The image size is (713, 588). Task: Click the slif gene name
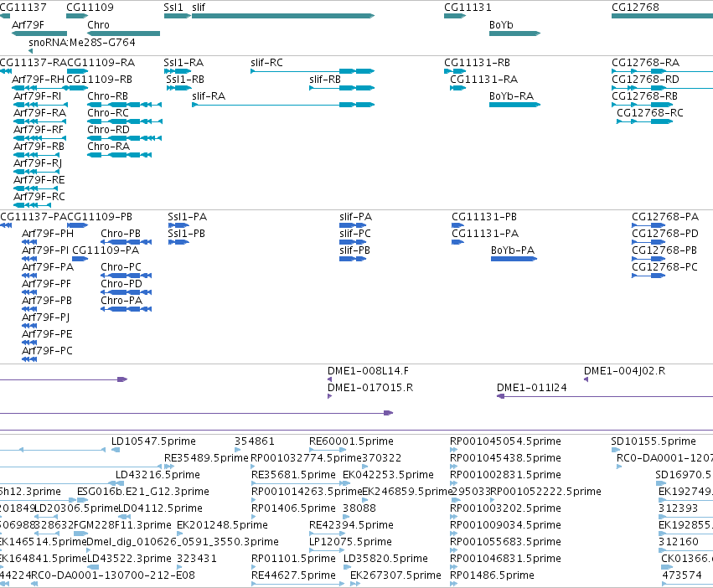click(199, 8)
